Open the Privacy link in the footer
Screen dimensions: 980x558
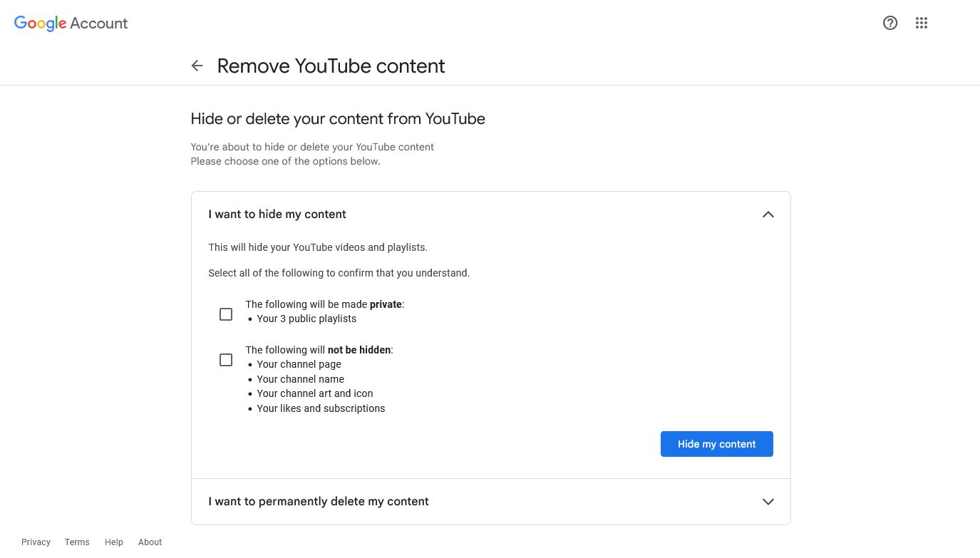coord(36,542)
